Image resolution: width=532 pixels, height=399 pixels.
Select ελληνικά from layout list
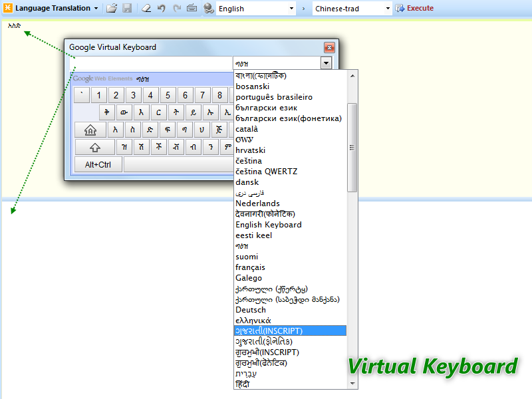[x=290, y=321]
